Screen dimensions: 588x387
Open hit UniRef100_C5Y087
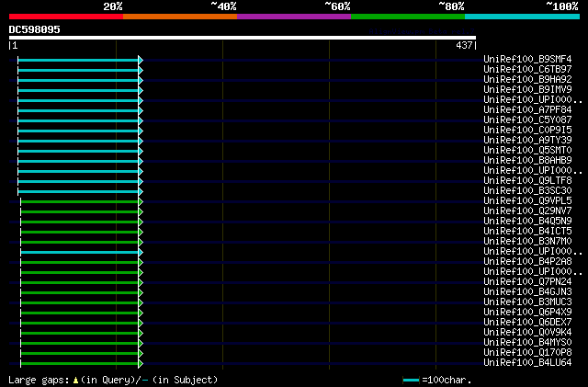click(527, 120)
